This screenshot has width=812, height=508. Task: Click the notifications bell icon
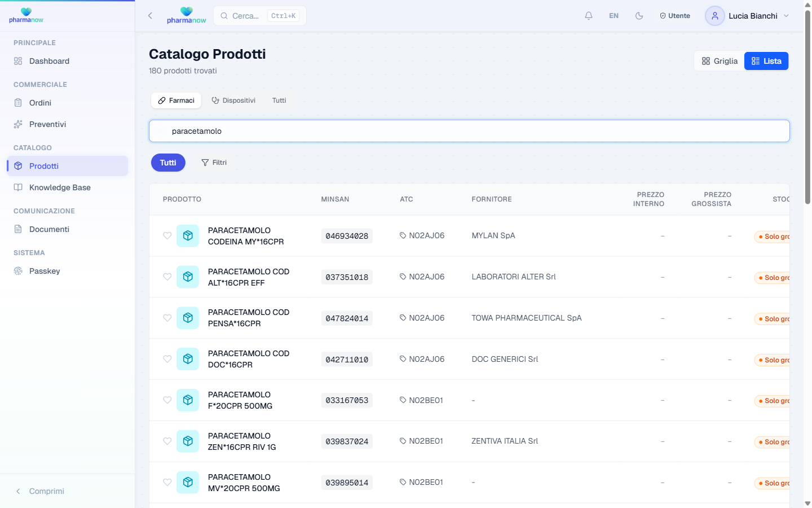tap(588, 16)
